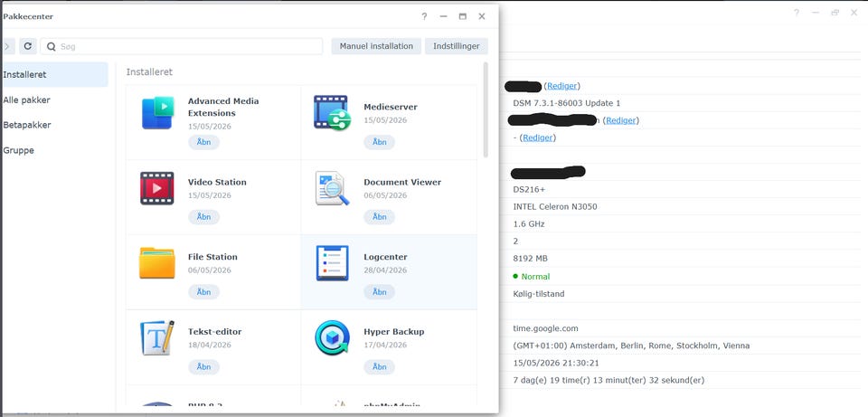
Task: Click the package list vertical scrollbar
Action: click(486, 109)
